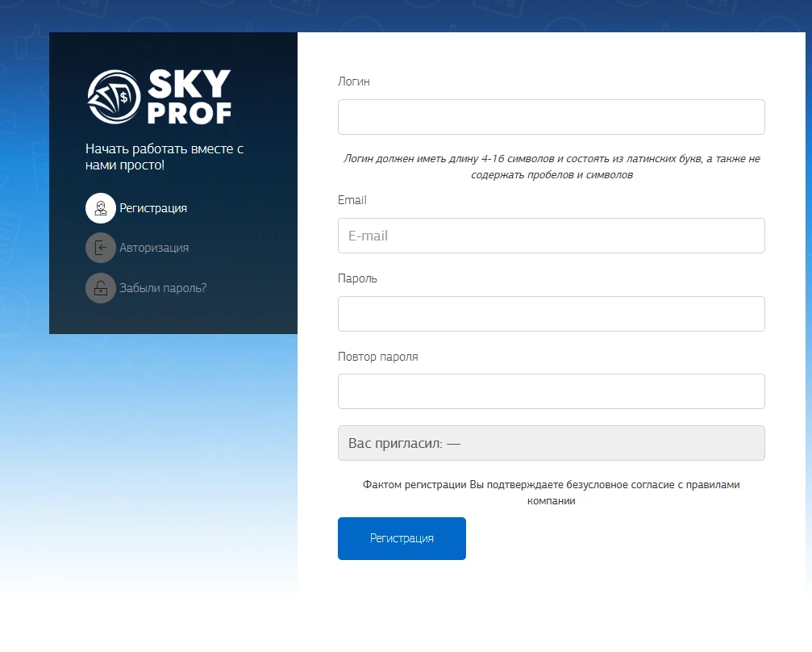The width and height of the screenshot is (812, 652).
Task: Click the Авторизация login arrow icon
Action: (x=101, y=248)
